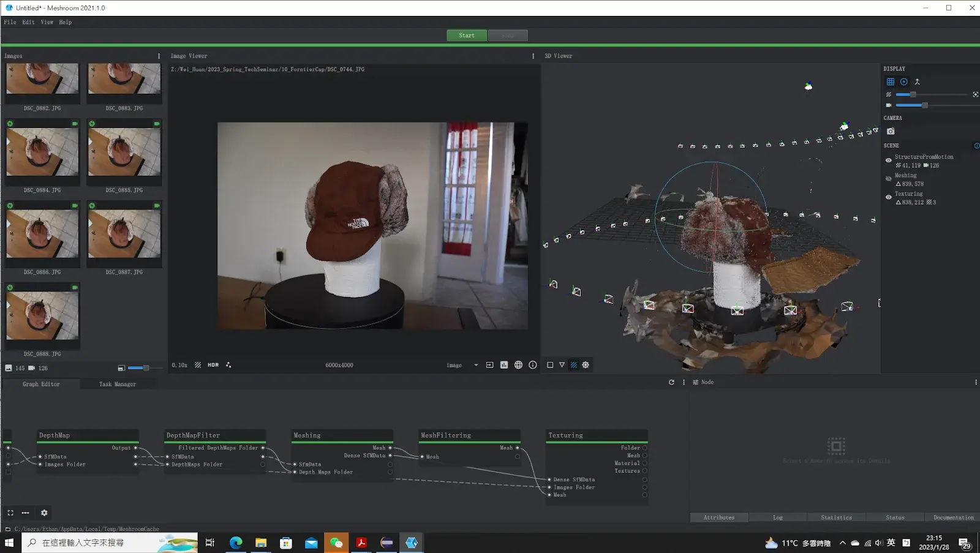Show the Meshing layer in the scene

[889, 179]
